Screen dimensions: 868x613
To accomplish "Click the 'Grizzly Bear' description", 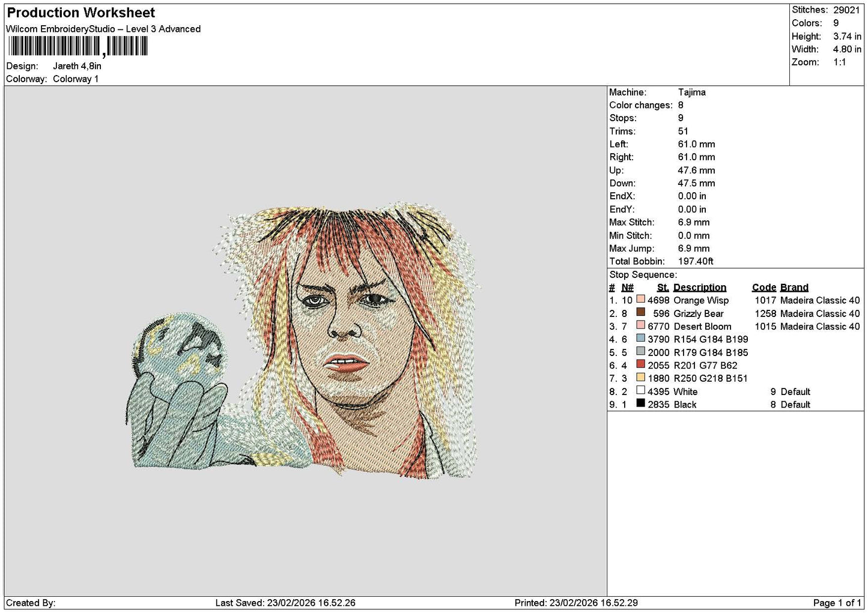I will coord(699,313).
